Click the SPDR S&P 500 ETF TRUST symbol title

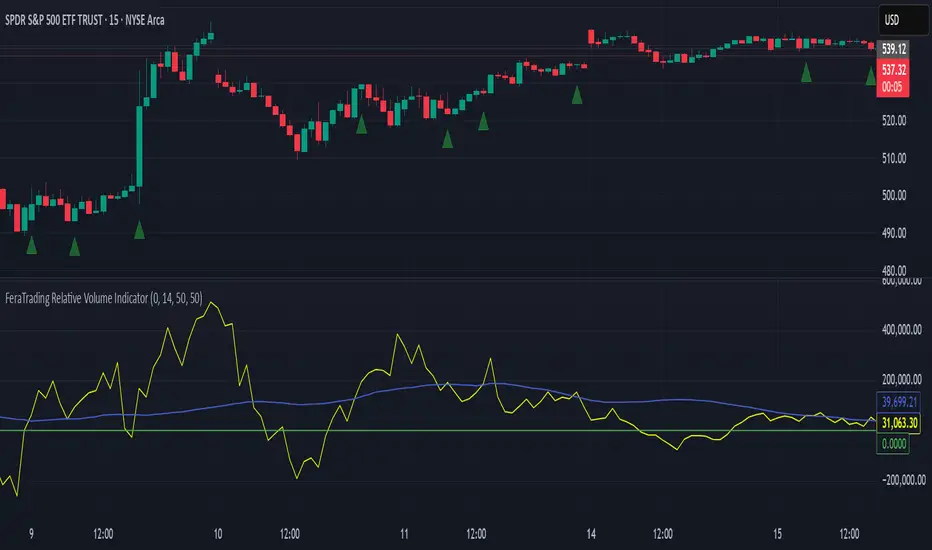84,20
